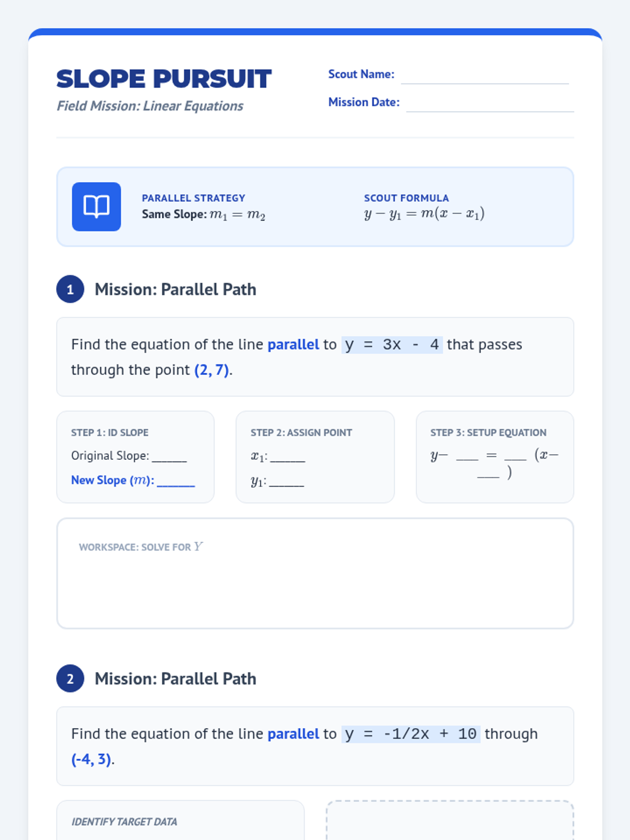Viewport: 630px width, 840px height.
Task: Click the Scout Formula equation
Action: pos(424,214)
